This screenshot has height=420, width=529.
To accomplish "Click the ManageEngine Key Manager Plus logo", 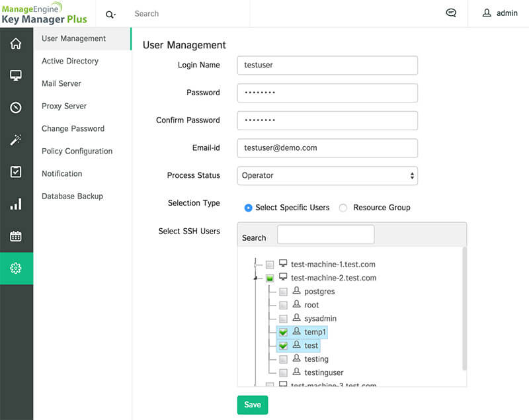I will 44,13.
